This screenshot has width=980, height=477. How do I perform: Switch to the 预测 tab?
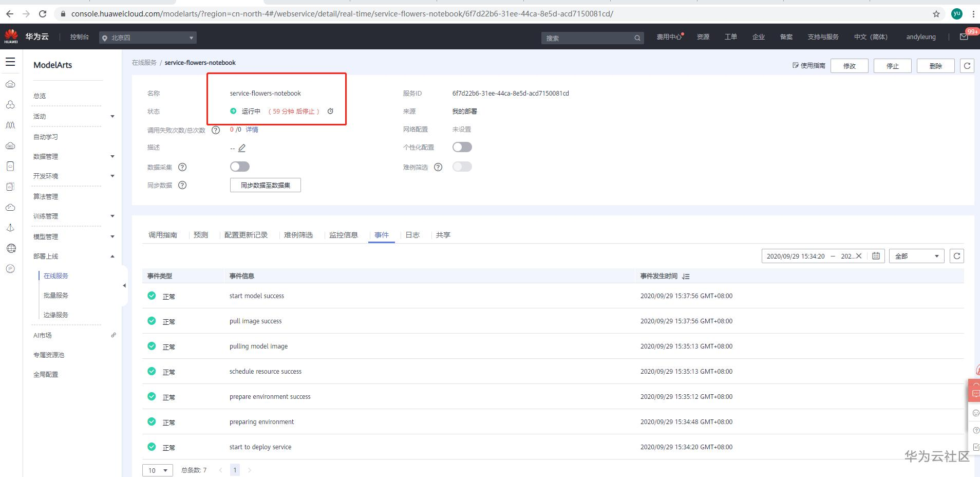pos(201,235)
